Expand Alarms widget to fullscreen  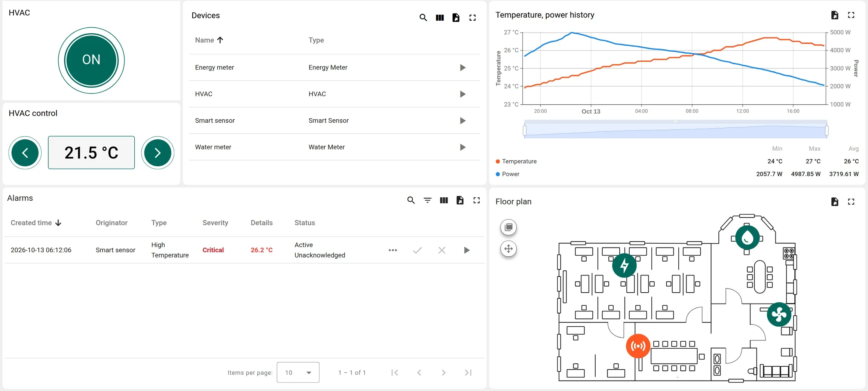tap(476, 200)
